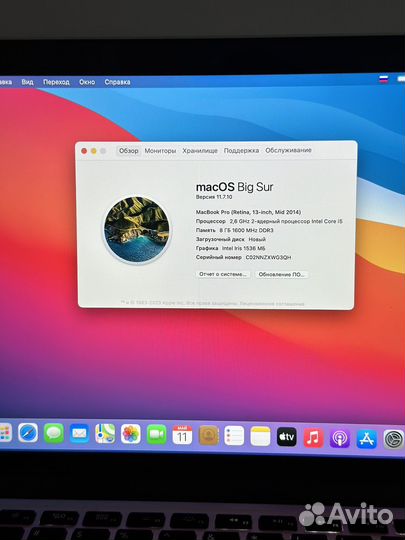Click the Big Sur wallpaper logo image
405x540 pixels.
pyautogui.click(x=137, y=229)
